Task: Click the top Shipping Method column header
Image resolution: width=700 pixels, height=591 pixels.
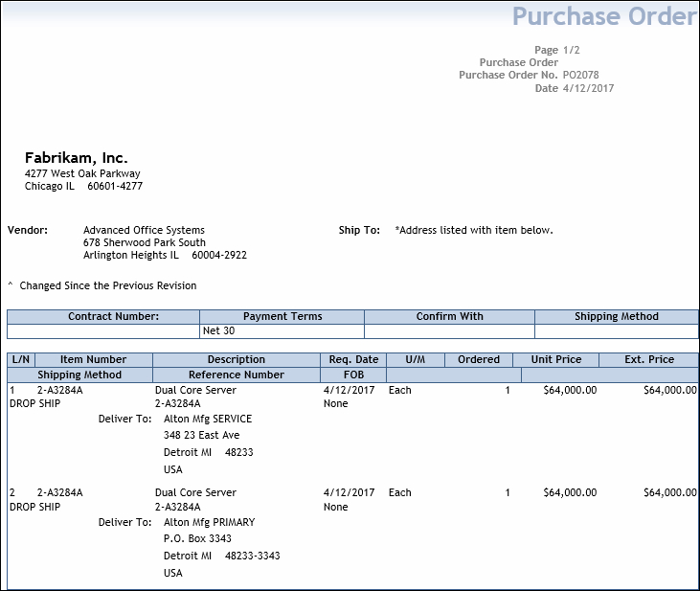Action: tap(617, 317)
